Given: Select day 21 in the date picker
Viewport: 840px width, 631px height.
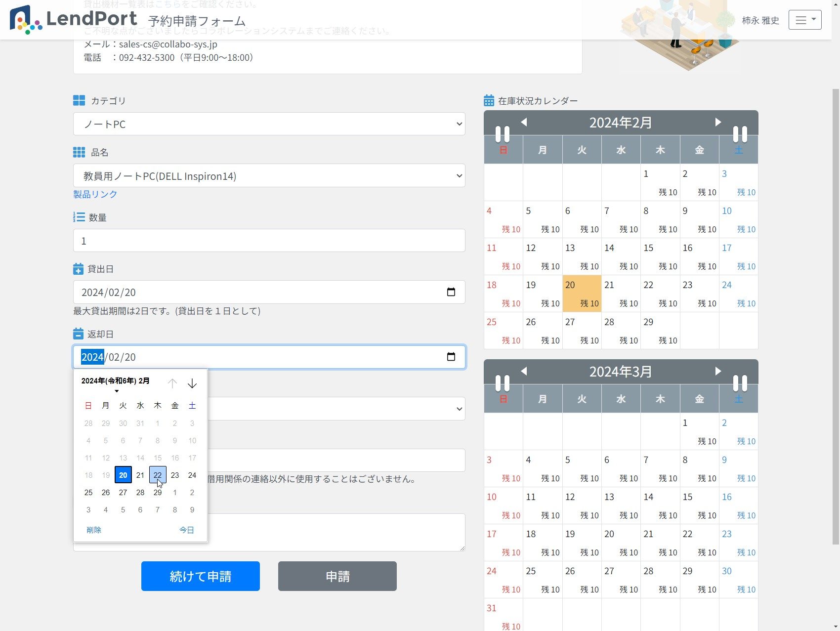Looking at the screenshot, I should coord(140,475).
